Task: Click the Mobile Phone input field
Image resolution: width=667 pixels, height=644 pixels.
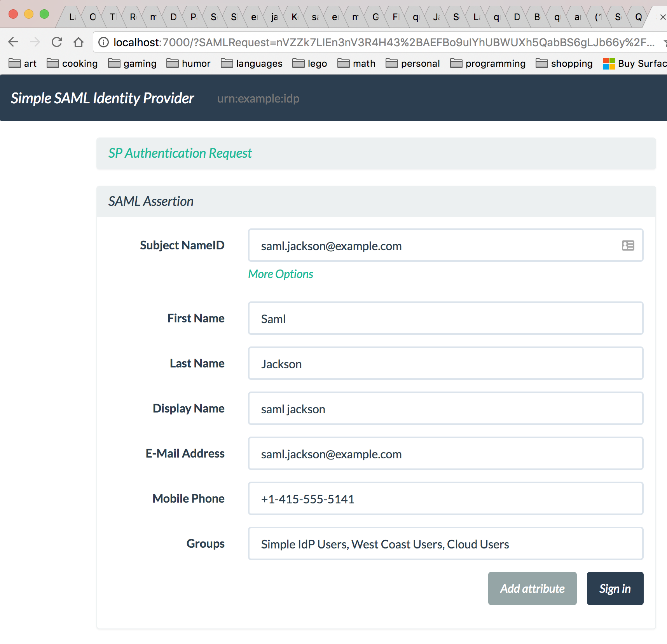Action: (446, 498)
